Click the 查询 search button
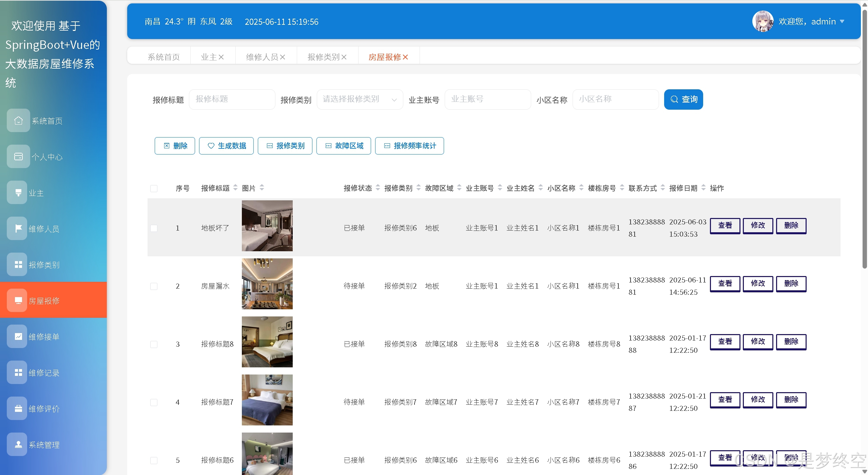Image resolution: width=868 pixels, height=475 pixels. click(x=683, y=99)
